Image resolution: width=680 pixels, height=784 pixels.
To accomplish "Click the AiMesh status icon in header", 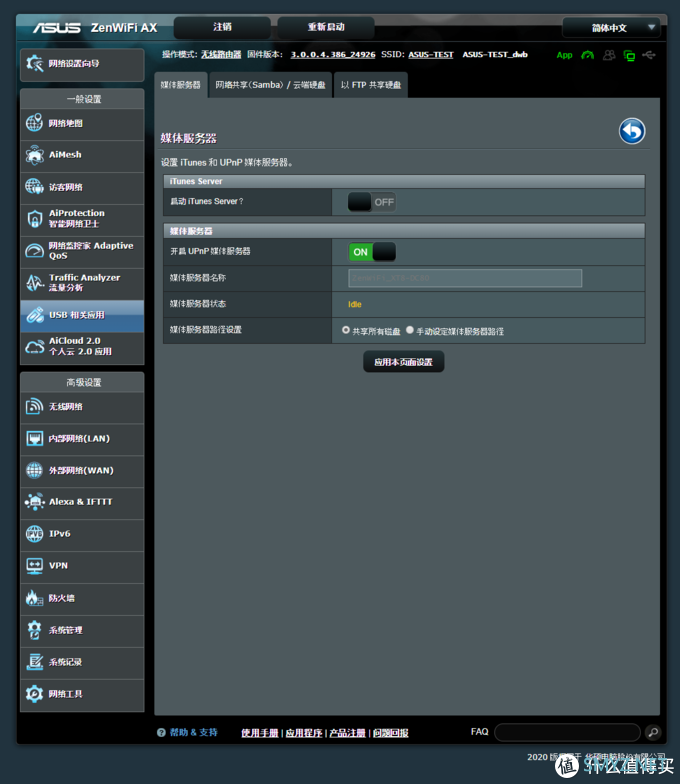I will pos(588,55).
